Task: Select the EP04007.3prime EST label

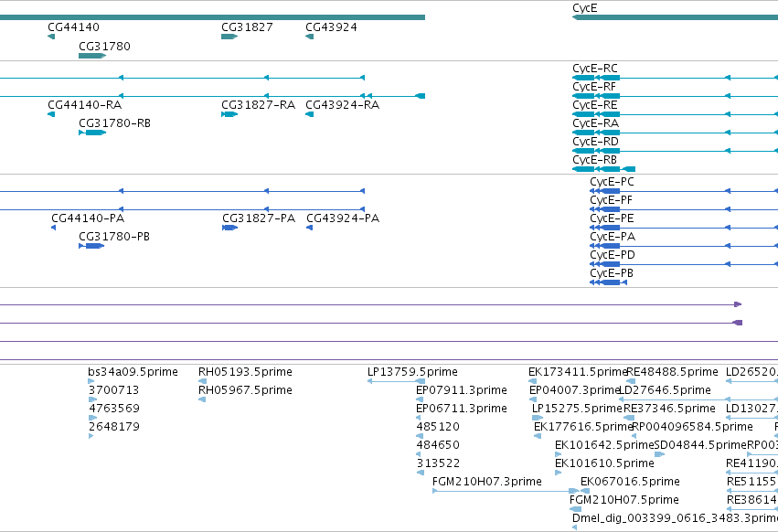Action: coord(575,390)
